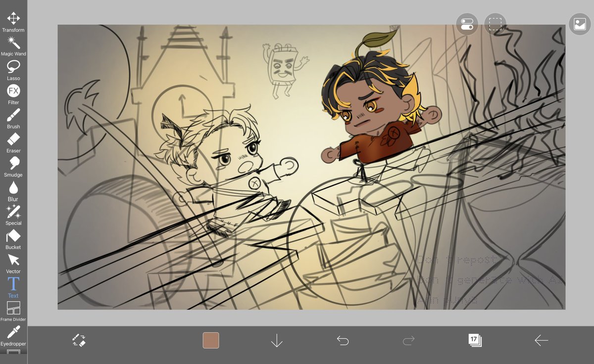The height and width of the screenshot is (364, 594).
Task: Pick the Eyedropper tool
Action: coord(13,336)
